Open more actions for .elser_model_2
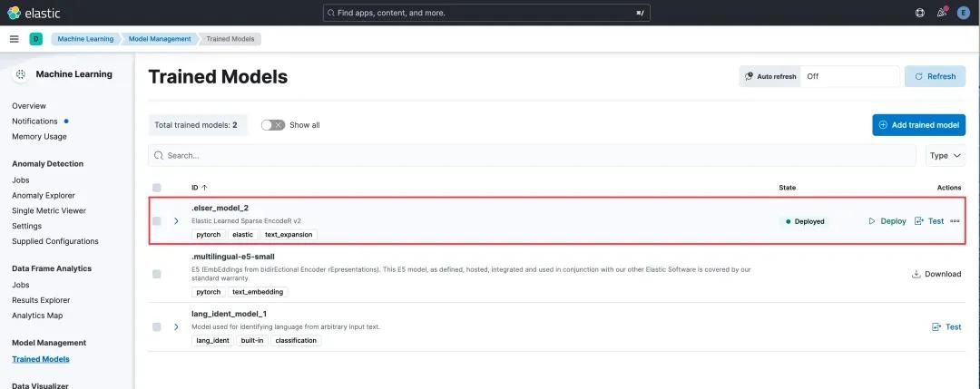The image size is (980, 389). click(x=955, y=221)
